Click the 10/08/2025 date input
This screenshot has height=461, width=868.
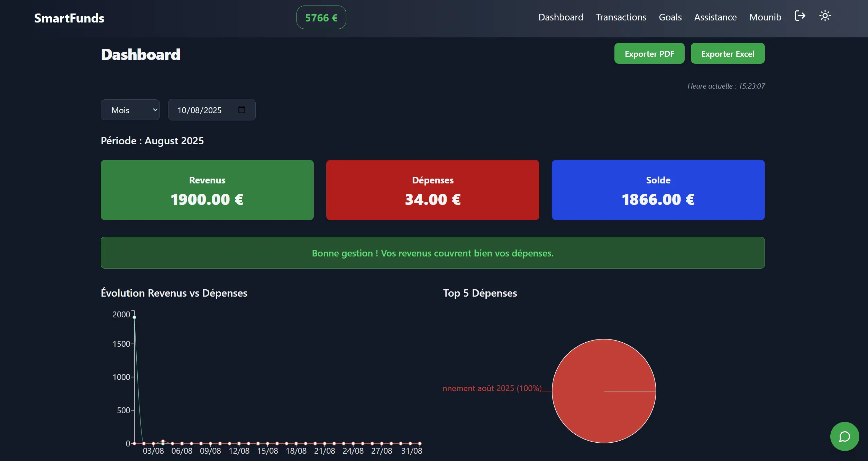point(200,110)
